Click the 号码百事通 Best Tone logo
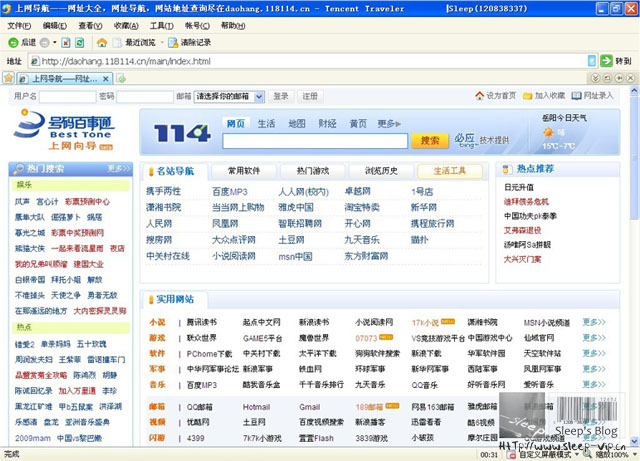 pyautogui.click(x=64, y=129)
